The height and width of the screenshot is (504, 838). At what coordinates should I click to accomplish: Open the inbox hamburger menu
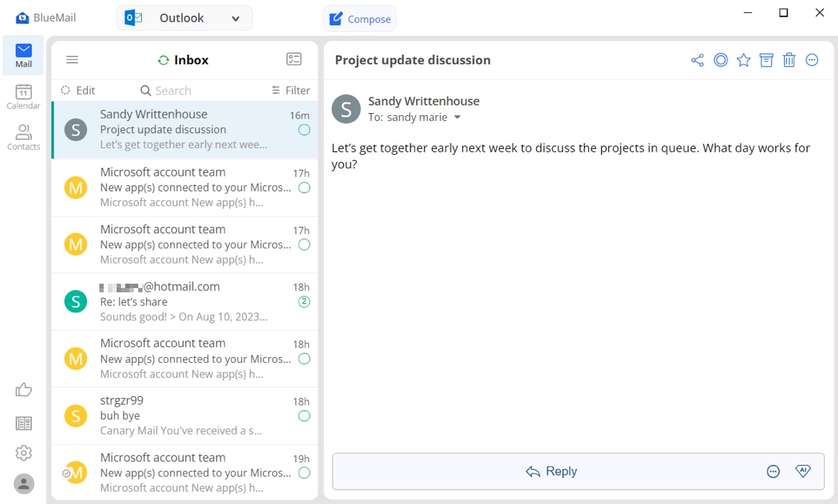[x=71, y=60]
